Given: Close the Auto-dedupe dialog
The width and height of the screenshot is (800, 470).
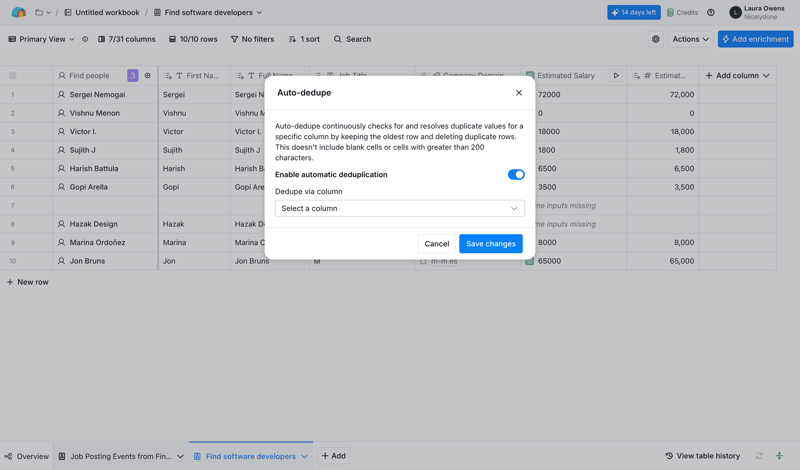Looking at the screenshot, I should [519, 92].
